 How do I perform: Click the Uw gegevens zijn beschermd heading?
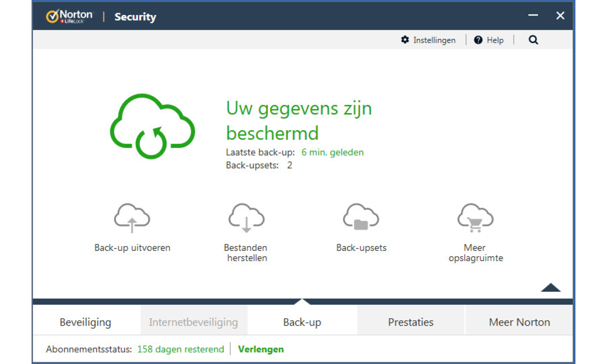(299, 120)
